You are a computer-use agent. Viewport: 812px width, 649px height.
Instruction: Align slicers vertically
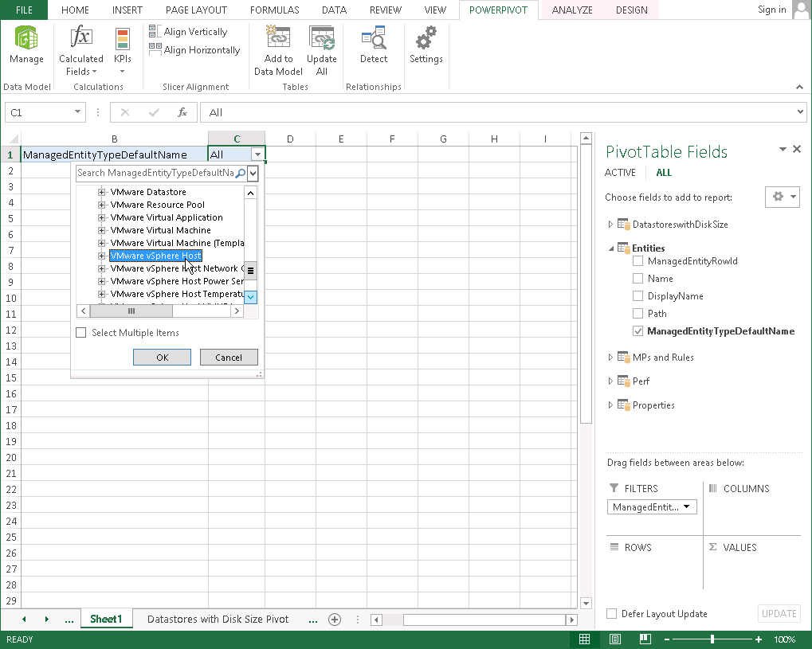click(x=189, y=32)
